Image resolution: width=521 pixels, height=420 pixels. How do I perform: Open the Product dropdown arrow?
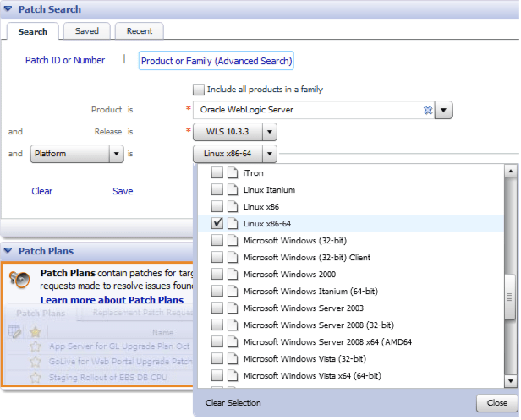coord(445,110)
